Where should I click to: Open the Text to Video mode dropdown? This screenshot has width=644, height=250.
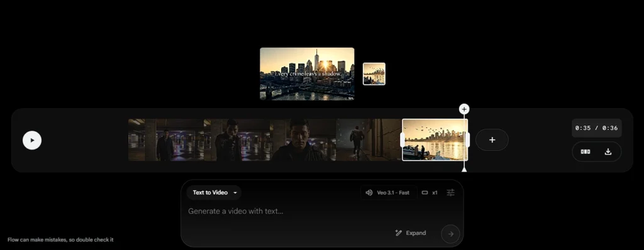pos(214,193)
